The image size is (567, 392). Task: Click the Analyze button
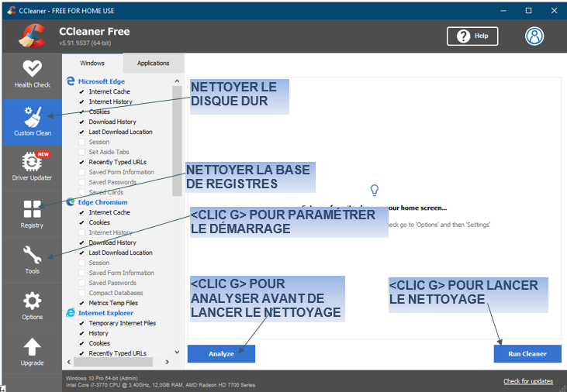tap(221, 354)
